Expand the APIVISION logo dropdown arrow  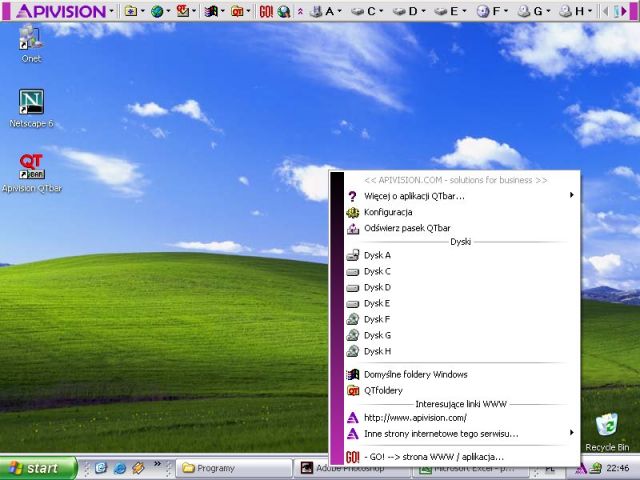pyautogui.click(x=111, y=11)
